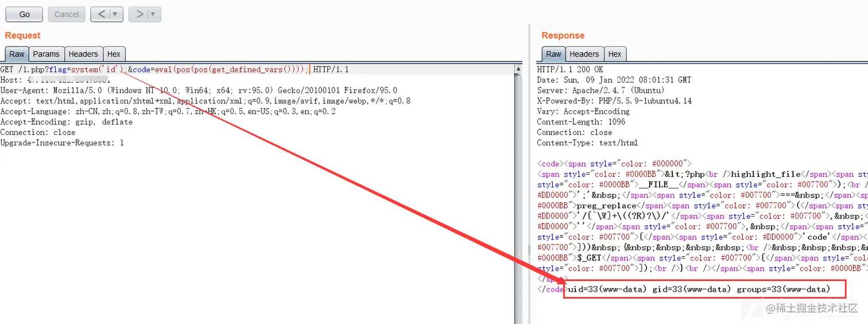Select the Request Raw tab
868x324 pixels.
point(17,54)
